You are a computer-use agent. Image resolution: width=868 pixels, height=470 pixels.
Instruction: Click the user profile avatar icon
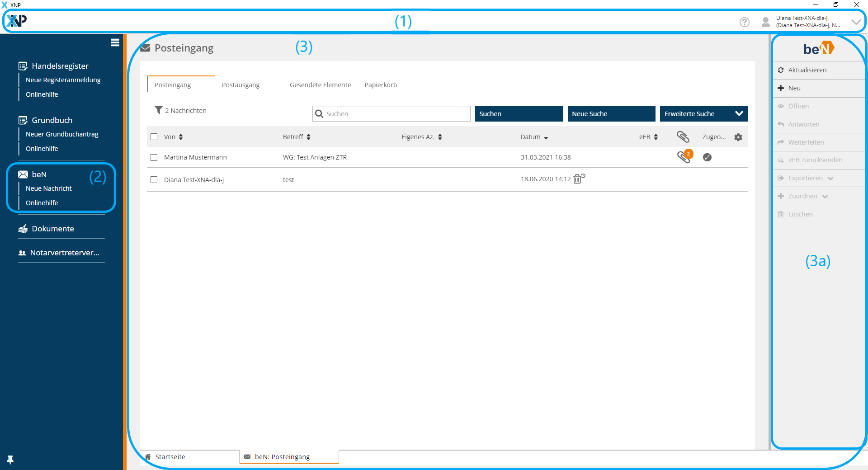tap(766, 22)
